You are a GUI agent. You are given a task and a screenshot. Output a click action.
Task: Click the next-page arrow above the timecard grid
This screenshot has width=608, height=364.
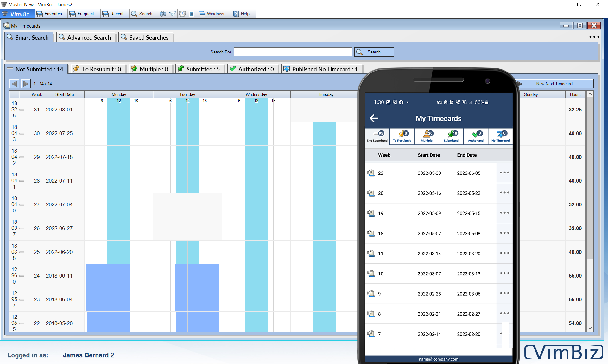[x=25, y=84]
